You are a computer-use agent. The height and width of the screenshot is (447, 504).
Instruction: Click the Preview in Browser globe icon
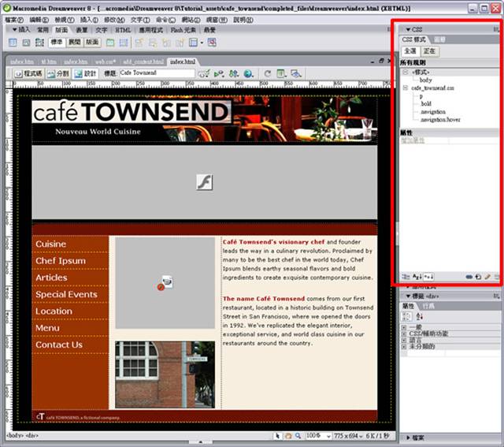248,73
